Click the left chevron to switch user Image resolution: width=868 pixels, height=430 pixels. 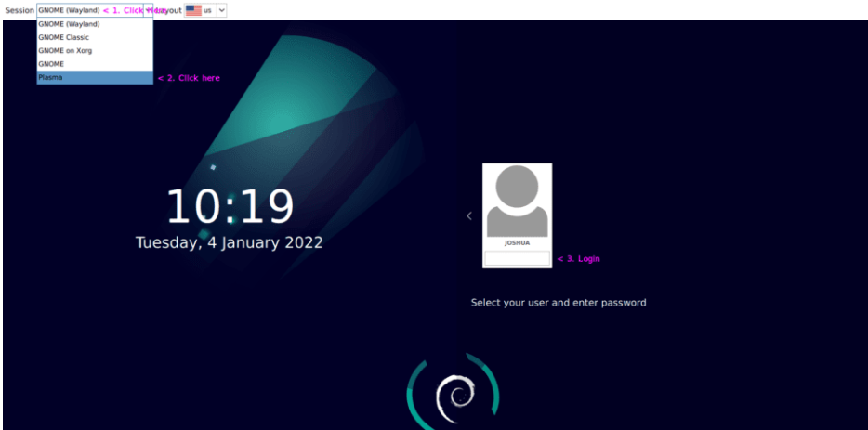468,215
